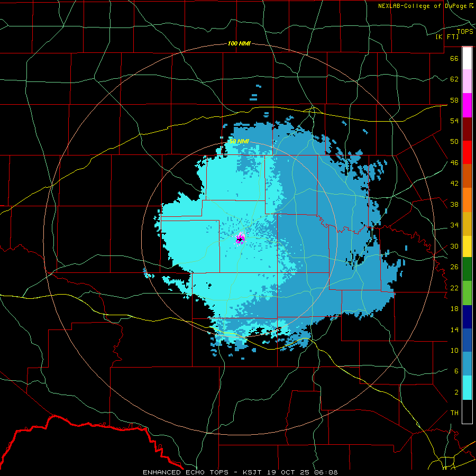This screenshot has width=476, height=476.
Task: Click the 6 value on the scale
Action: pyautogui.click(x=456, y=371)
